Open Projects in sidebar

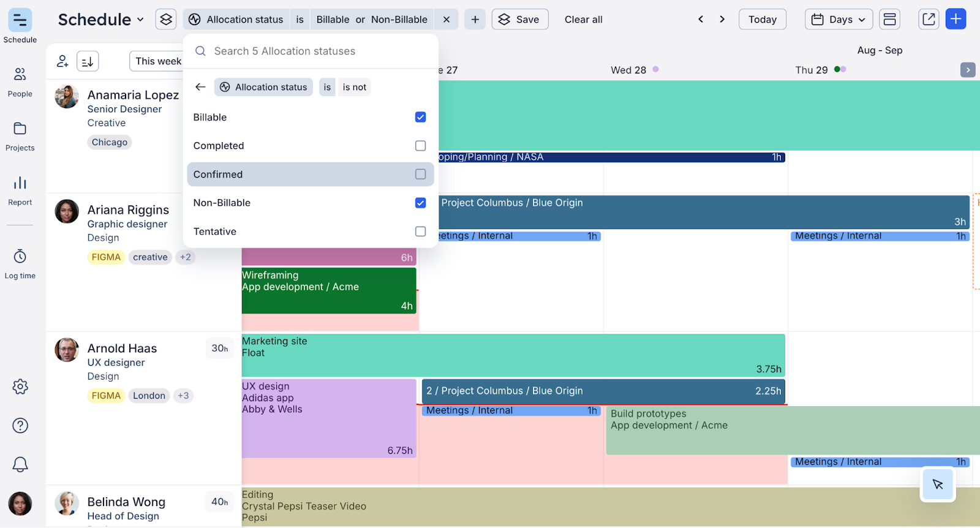tap(20, 136)
